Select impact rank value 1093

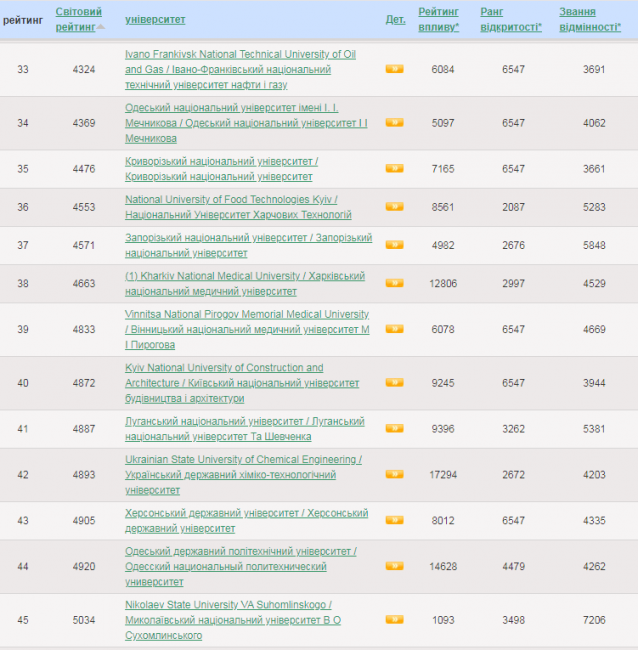pyautogui.click(x=443, y=620)
